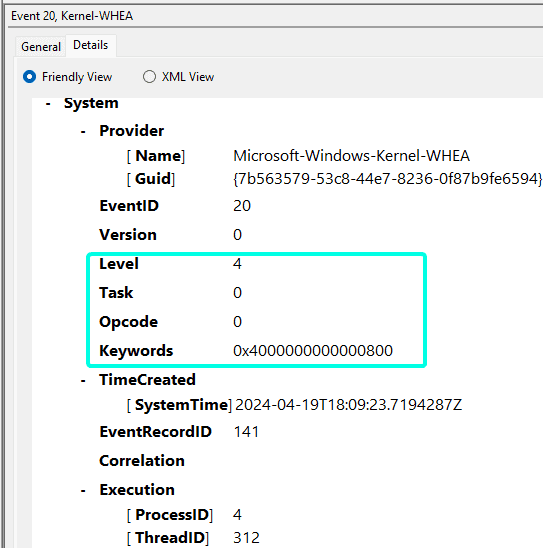Click the EventRecordID value 141
This screenshot has width=543, height=548.
tap(246, 432)
